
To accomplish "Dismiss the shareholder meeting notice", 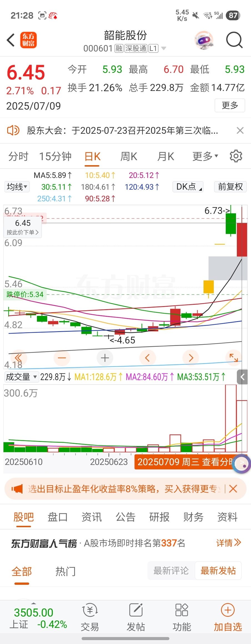I will (240, 130).
